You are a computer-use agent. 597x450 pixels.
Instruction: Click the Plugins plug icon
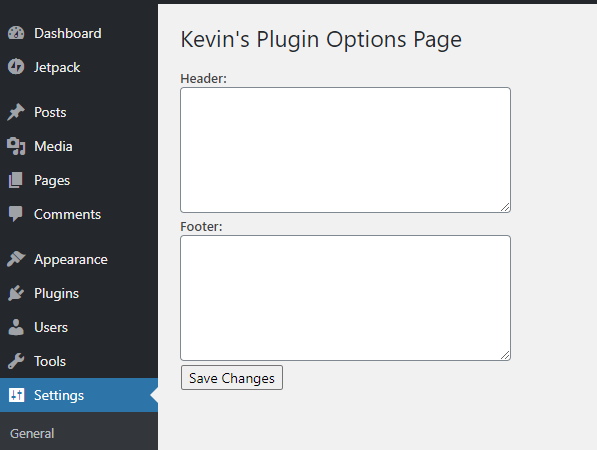[x=16, y=293]
